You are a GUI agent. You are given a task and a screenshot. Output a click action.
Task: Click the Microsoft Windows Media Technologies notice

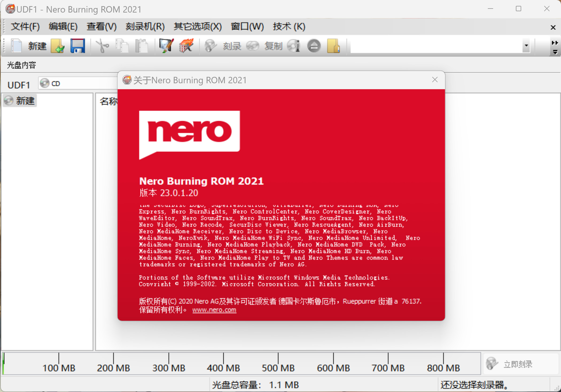[264, 281]
